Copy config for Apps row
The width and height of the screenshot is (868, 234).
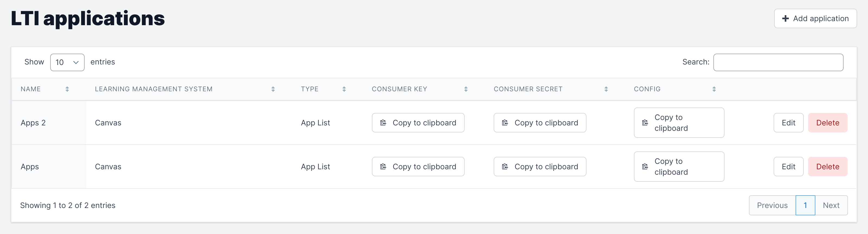[679, 166]
